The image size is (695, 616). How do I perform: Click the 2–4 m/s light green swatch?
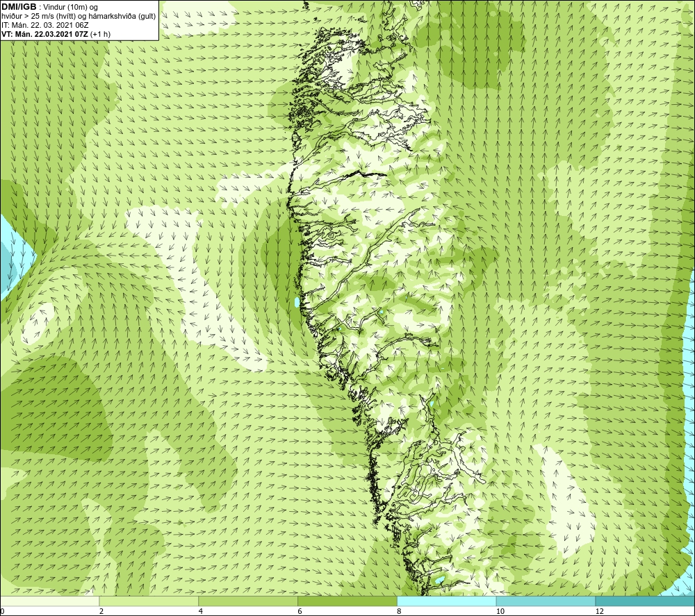pyautogui.click(x=149, y=601)
